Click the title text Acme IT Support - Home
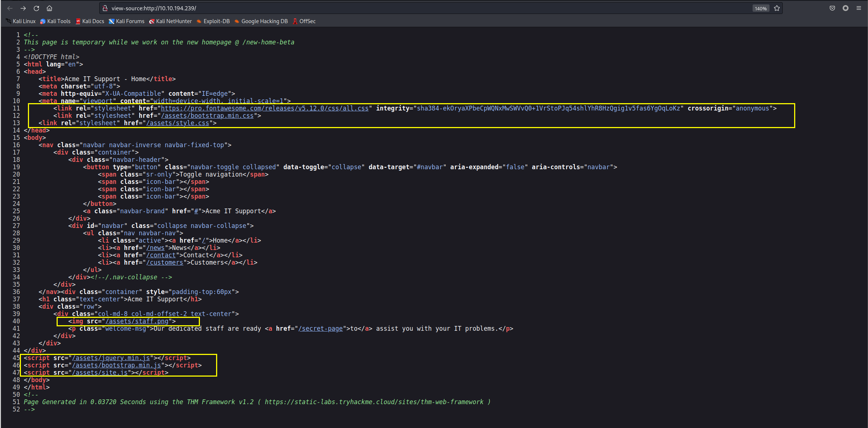This screenshot has height=428, width=868. [x=105, y=79]
